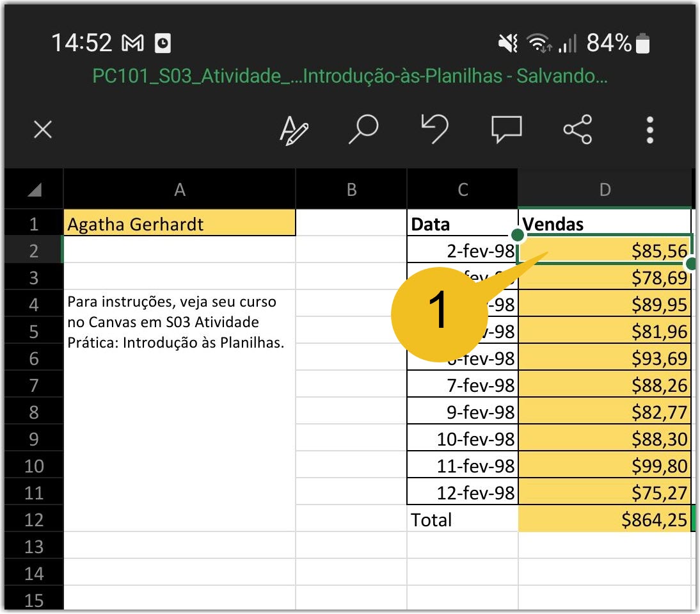The height and width of the screenshot is (614, 700).
Task: Select row 12 header
Action: [x=34, y=519]
